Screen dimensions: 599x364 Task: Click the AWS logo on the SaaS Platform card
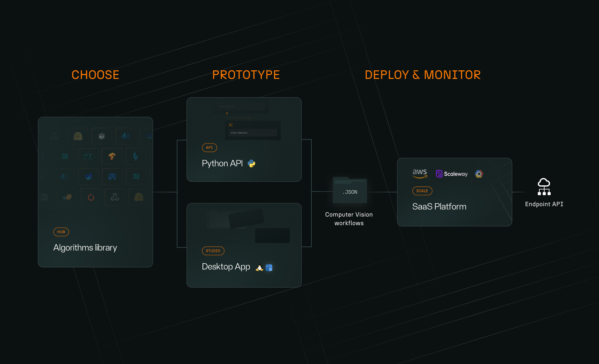[420, 173]
